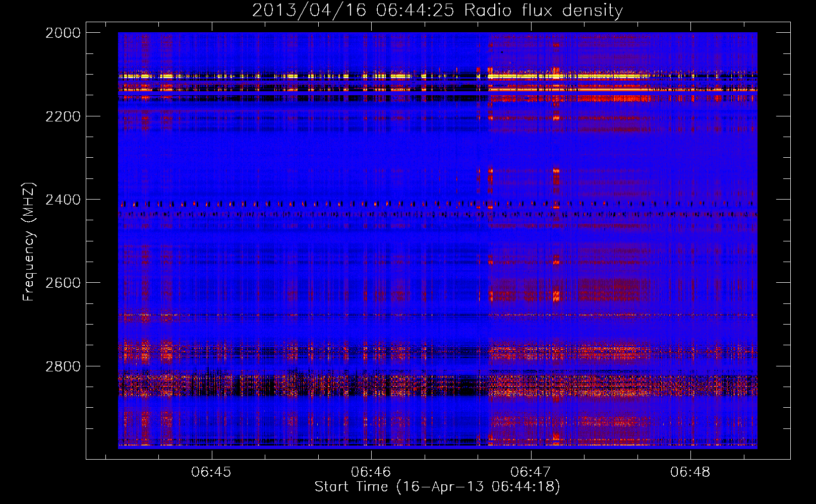The image size is (816, 504).
Task: Click the 06:45 time tick label
Action: (x=211, y=472)
